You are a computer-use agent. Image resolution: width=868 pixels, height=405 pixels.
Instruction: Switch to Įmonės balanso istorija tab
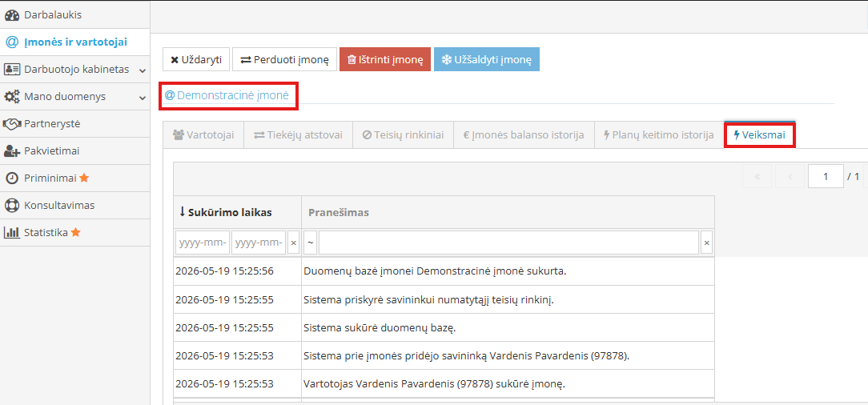524,134
